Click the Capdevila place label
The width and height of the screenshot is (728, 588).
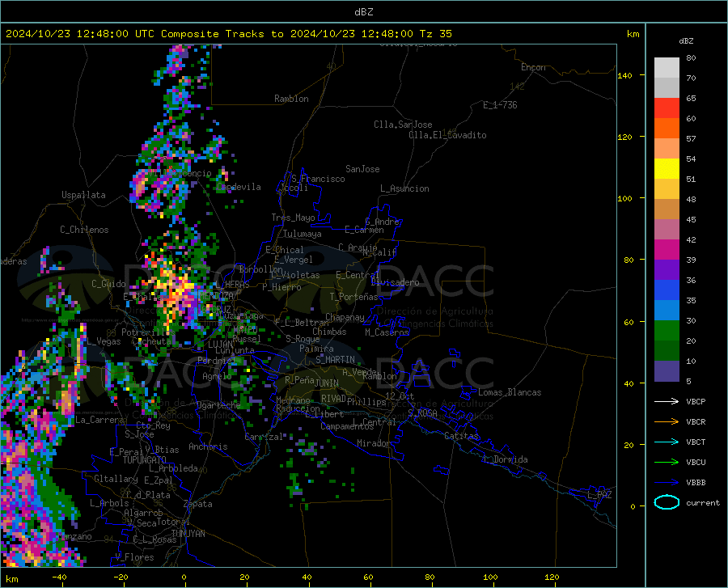coord(239,187)
